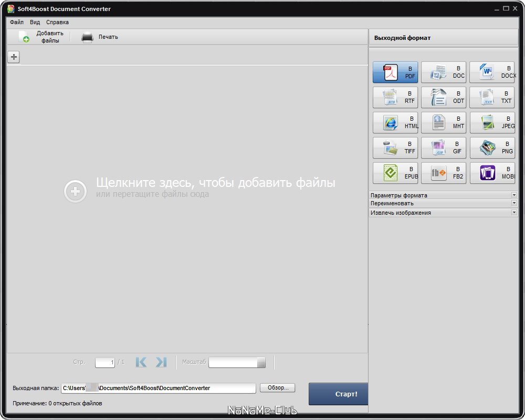
Task: Select DOCX as output format
Action: [491, 72]
